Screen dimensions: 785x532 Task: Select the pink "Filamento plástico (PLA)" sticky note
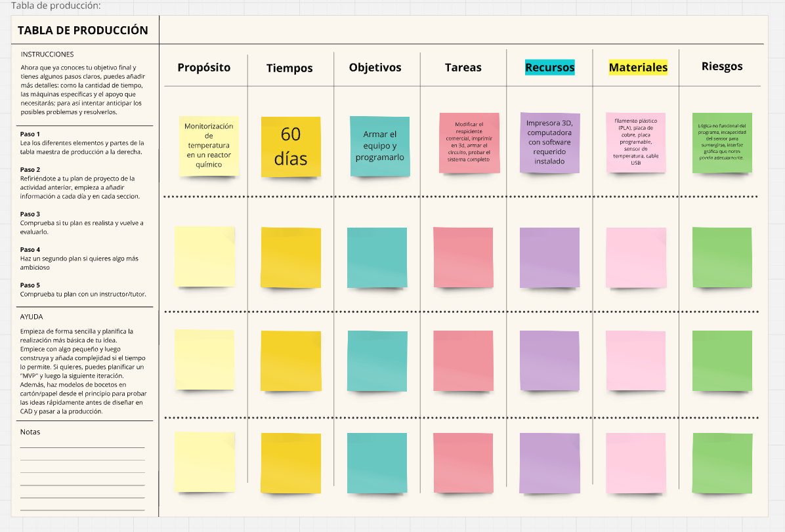(x=634, y=142)
